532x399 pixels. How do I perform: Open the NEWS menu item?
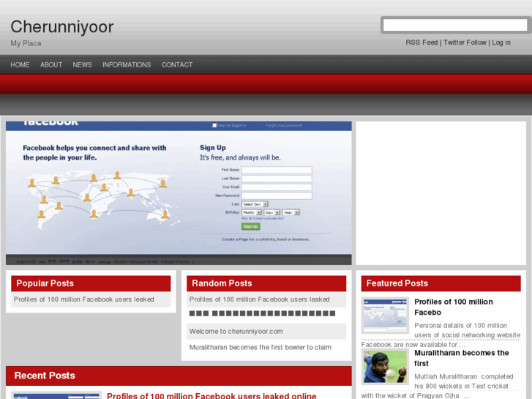pyautogui.click(x=82, y=65)
